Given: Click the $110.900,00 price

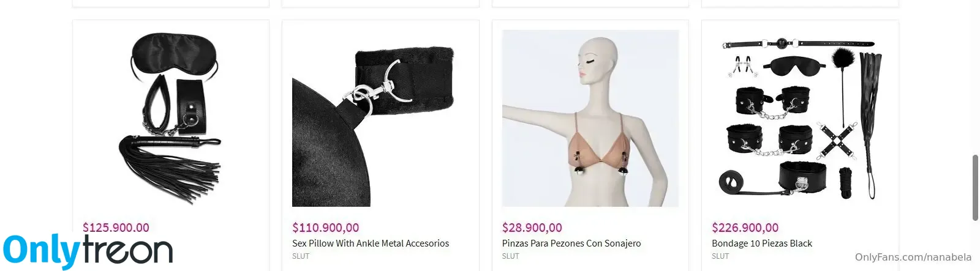Looking at the screenshot, I should pyautogui.click(x=326, y=228).
